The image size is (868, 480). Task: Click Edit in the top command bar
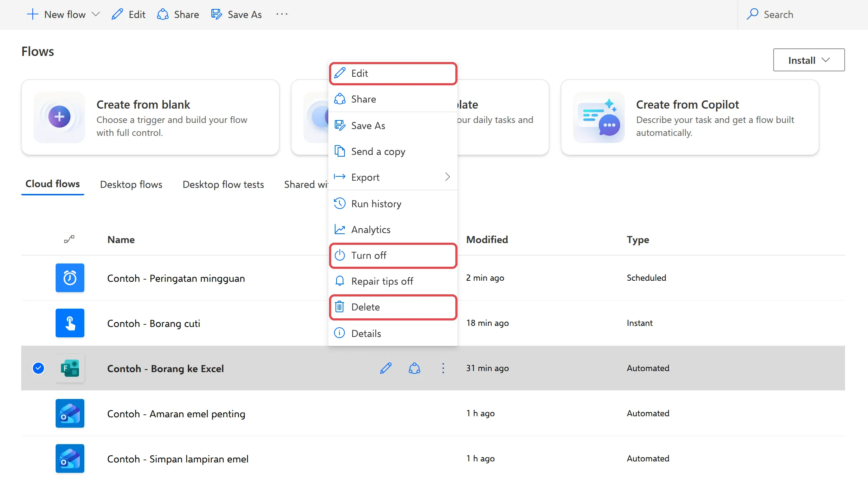click(128, 14)
